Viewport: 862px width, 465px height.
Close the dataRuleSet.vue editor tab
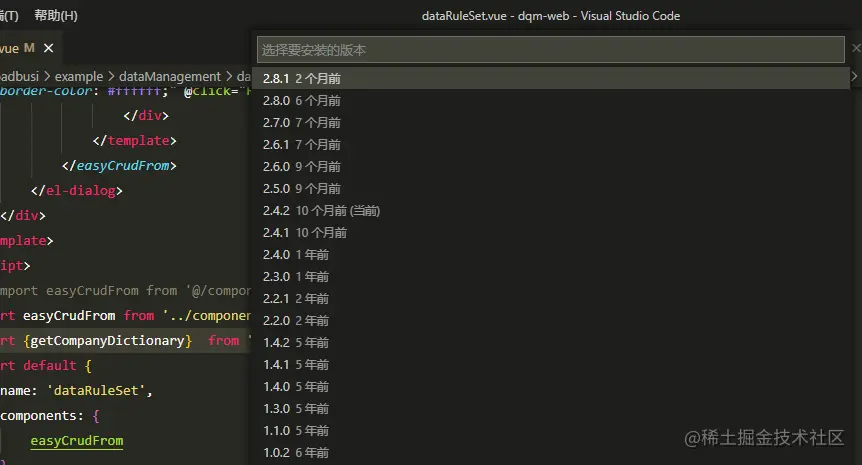point(48,48)
